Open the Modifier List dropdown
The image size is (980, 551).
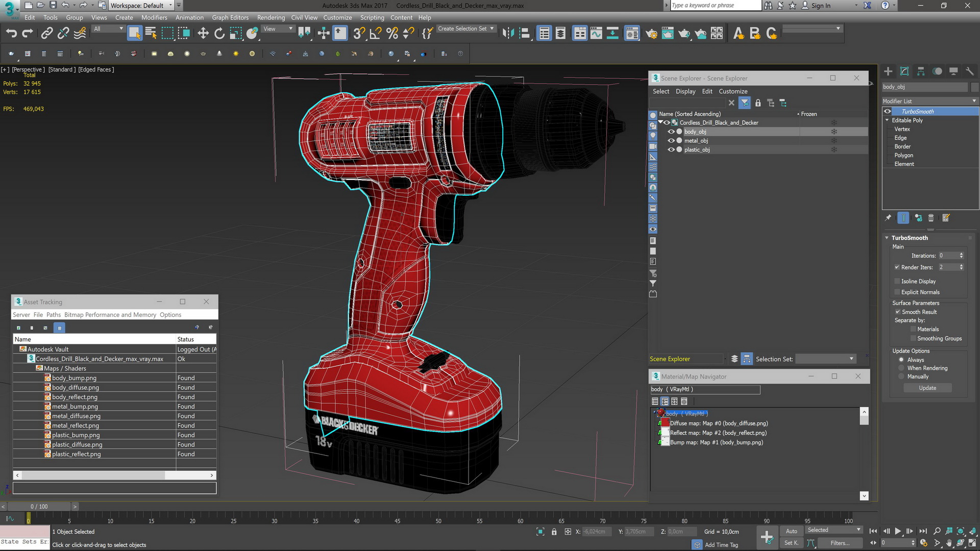[930, 101]
